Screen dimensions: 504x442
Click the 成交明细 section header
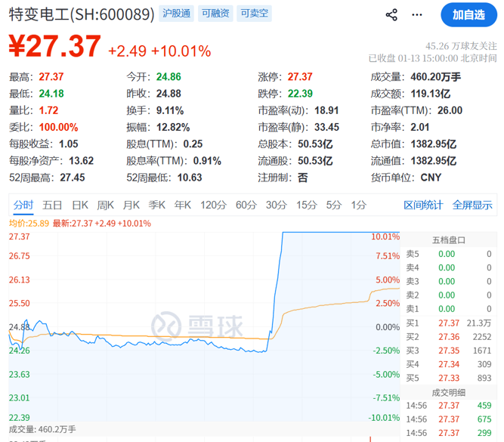coord(449,393)
